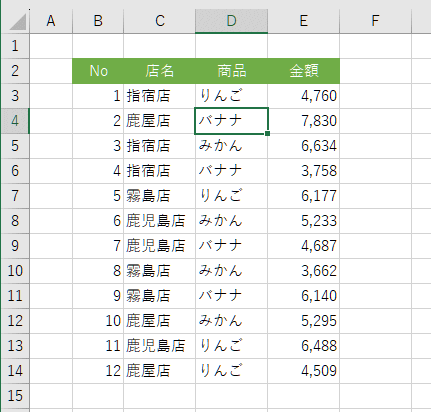Viewport: 431px width, 412px height.
Task: Click the 金額 header cell
Action: click(304, 71)
